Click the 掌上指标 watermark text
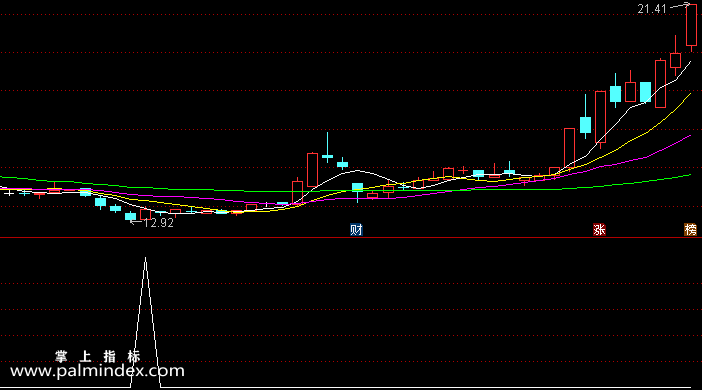The image size is (702, 390). [x=98, y=356]
